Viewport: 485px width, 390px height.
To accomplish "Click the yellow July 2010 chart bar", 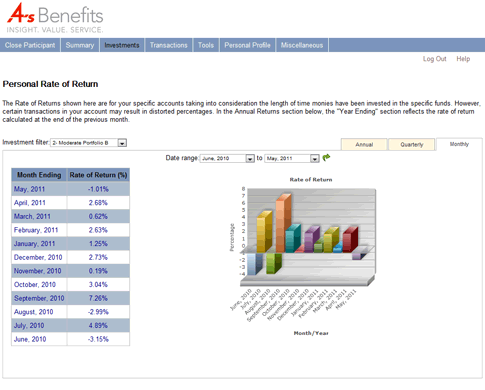I will pos(264,232).
